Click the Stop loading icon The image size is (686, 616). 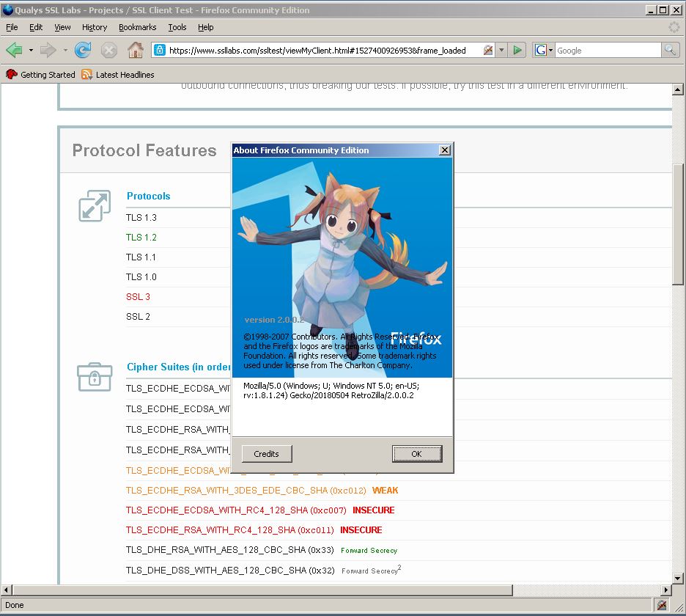click(x=109, y=51)
